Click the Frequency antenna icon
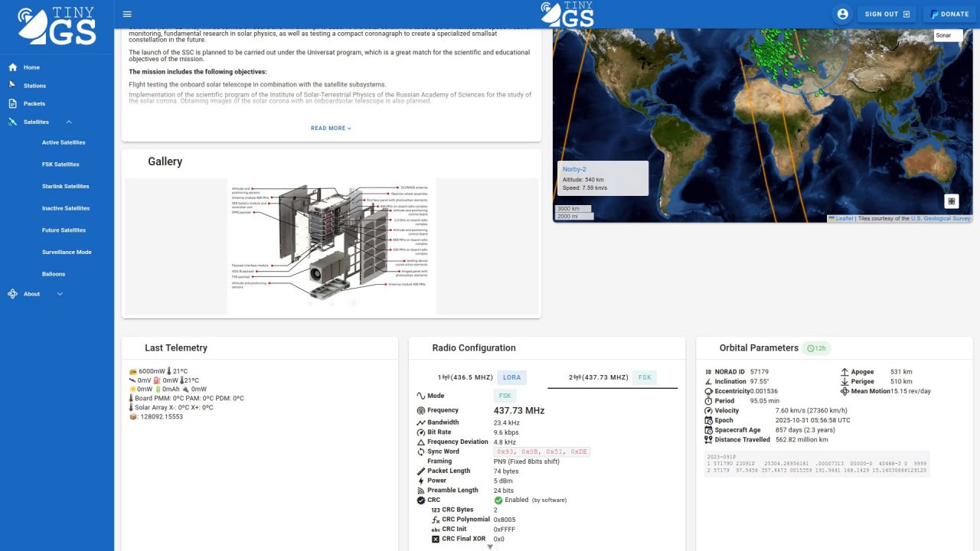The image size is (980, 551). tap(420, 411)
